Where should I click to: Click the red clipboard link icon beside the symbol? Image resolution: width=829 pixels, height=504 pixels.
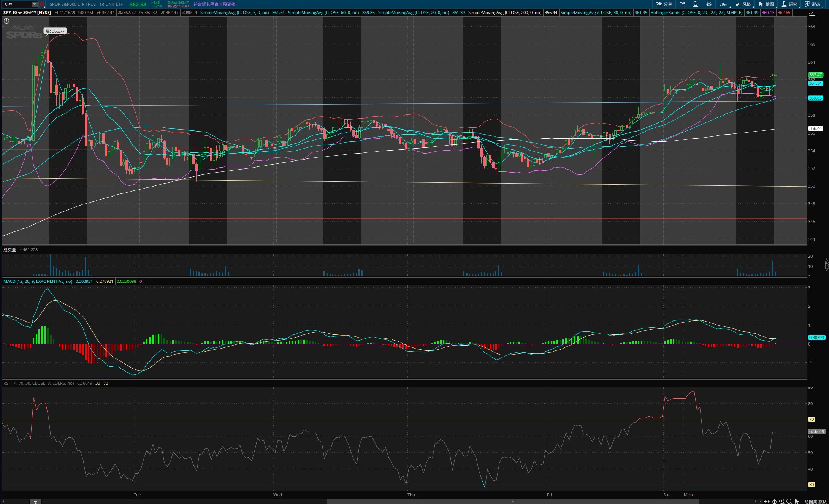tap(42, 4)
